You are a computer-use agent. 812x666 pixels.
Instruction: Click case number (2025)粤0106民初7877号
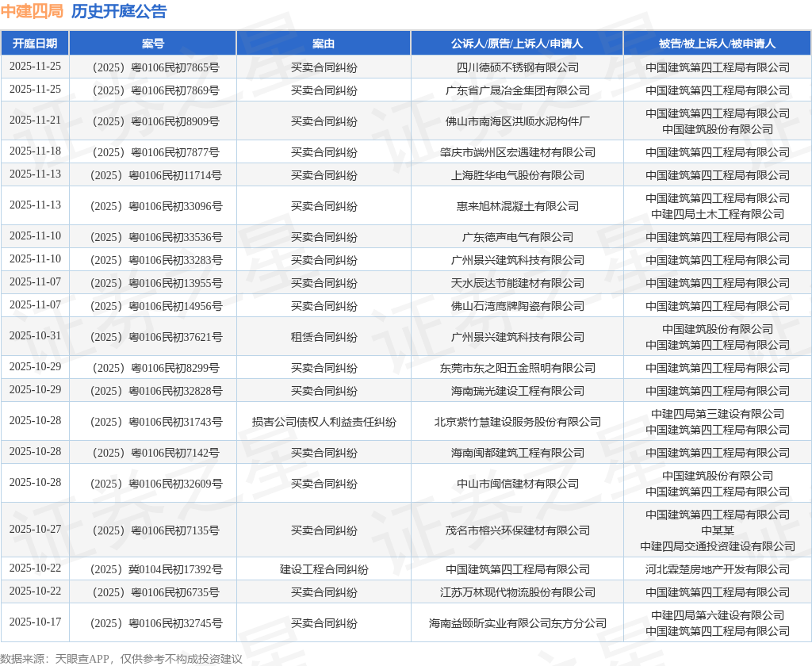pyautogui.click(x=153, y=152)
